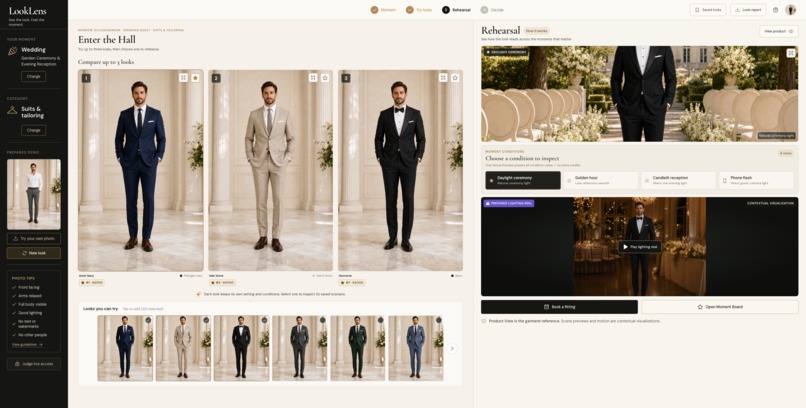The image size is (806, 408).
Task: Toggle the favorite star on look 2
Action: 325,78
